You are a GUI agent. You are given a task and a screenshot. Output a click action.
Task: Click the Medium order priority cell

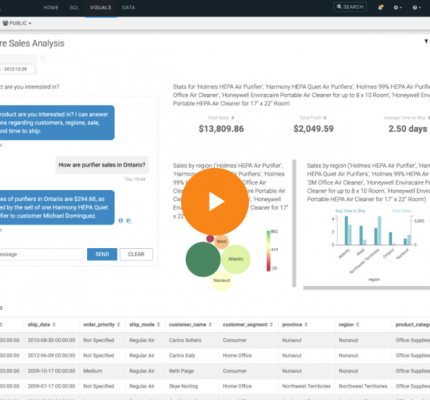click(x=93, y=371)
